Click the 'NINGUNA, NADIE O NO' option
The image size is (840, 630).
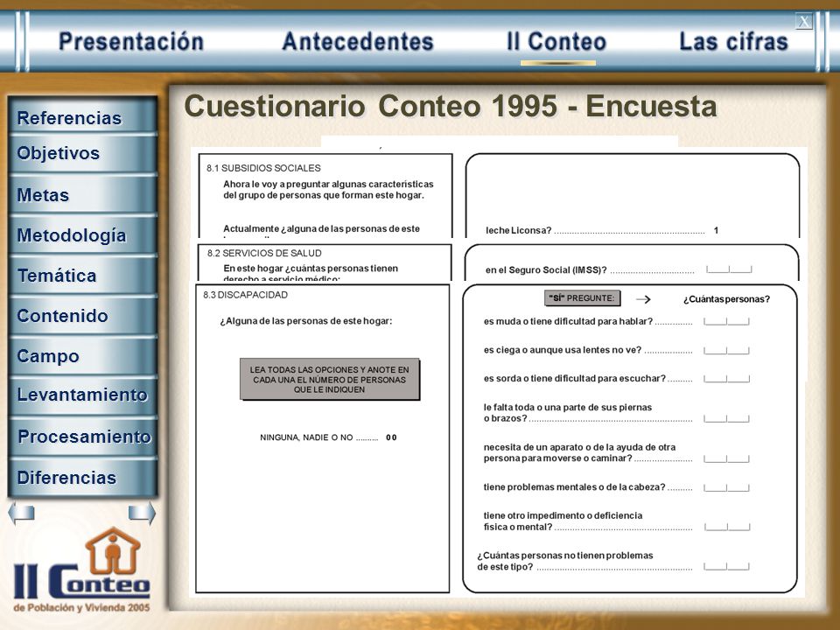pyautogui.click(x=328, y=437)
